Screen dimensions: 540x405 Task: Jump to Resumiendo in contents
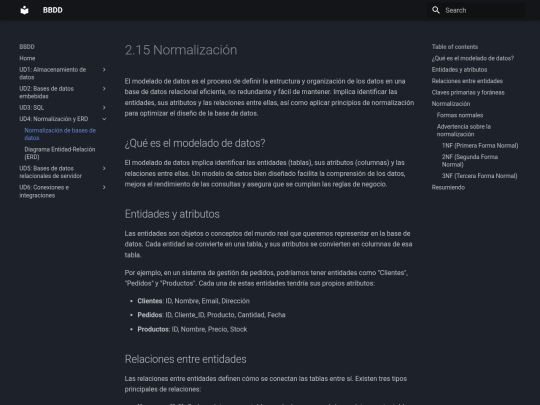pyautogui.click(x=448, y=187)
